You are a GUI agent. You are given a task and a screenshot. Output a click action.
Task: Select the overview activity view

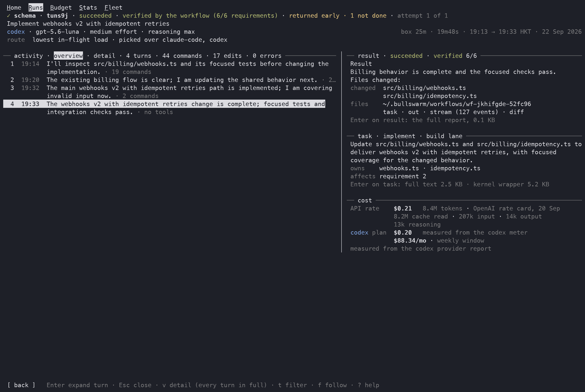pyautogui.click(x=68, y=55)
